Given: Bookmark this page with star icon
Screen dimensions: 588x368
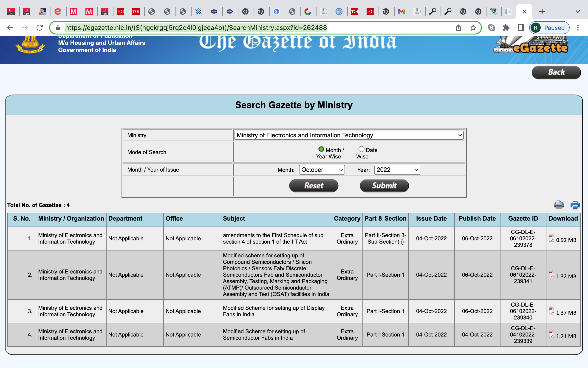Looking at the screenshot, I should [x=473, y=28].
